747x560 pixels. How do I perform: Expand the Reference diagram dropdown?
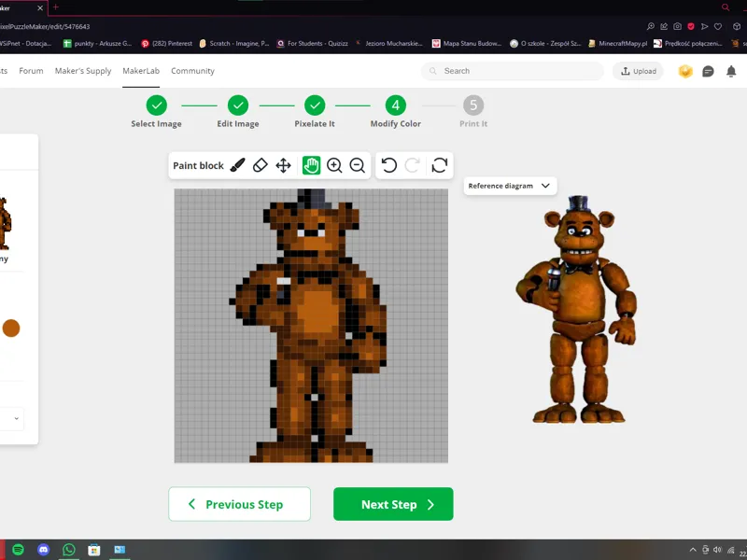510,186
